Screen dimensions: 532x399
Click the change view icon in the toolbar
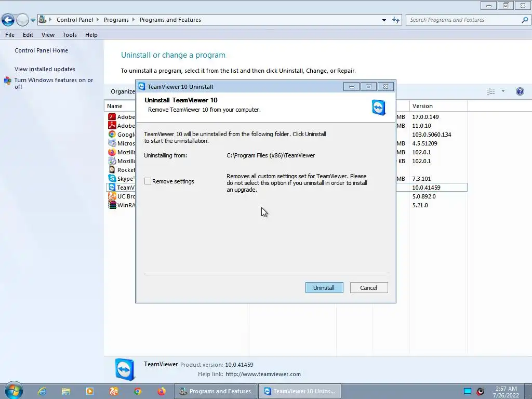(x=490, y=91)
